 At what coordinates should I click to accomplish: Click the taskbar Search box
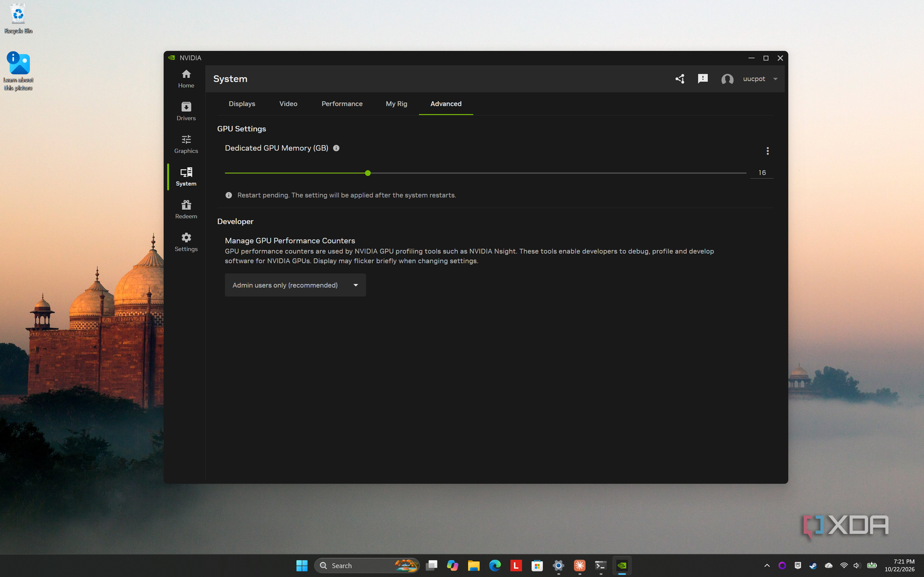click(x=367, y=565)
